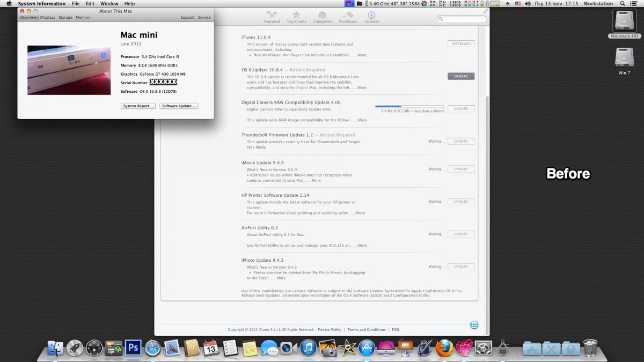Launch Safari compass icon in Dock
Viewport: 644px width, 362px height.
coord(152,348)
